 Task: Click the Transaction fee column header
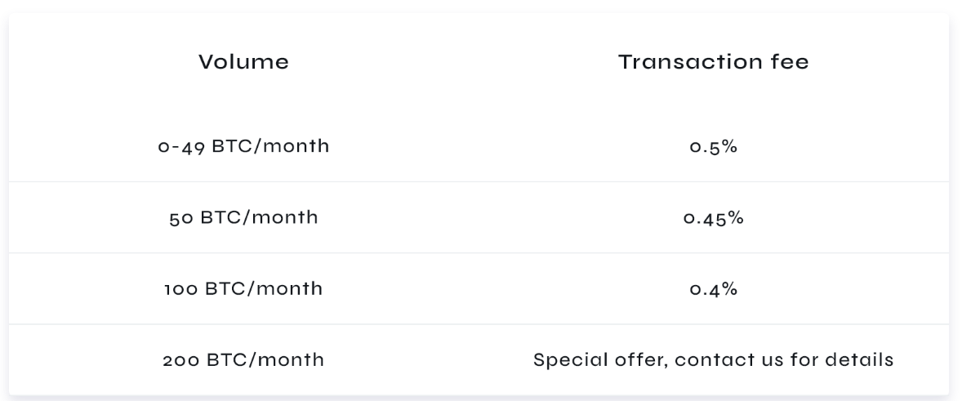714,62
